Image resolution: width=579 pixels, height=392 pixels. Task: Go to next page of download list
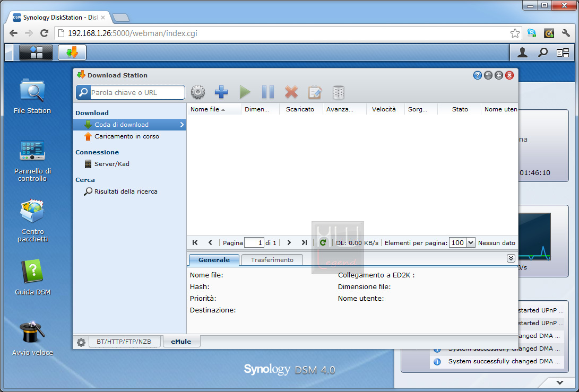pyautogui.click(x=289, y=242)
